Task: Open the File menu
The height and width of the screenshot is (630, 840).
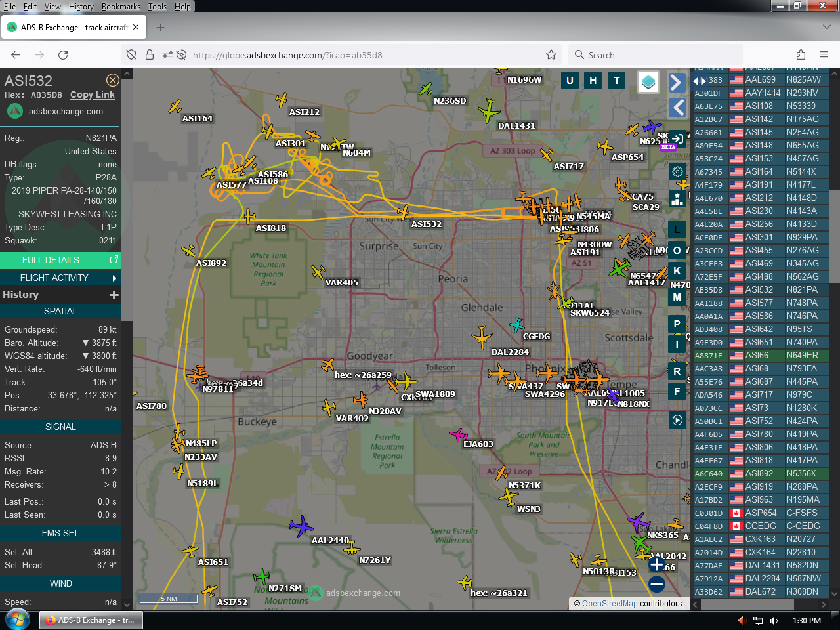Action: [10, 7]
